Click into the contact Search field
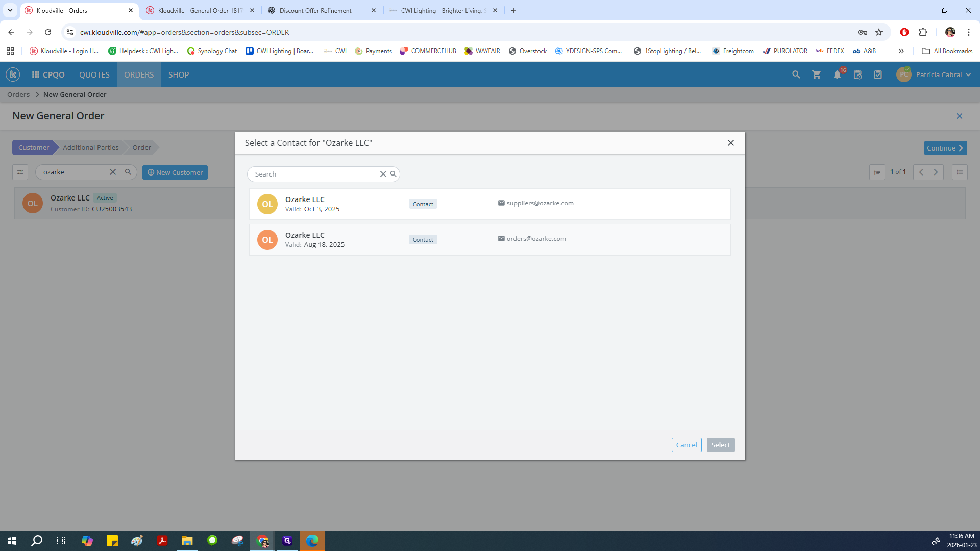980x551 pixels. coord(314,174)
